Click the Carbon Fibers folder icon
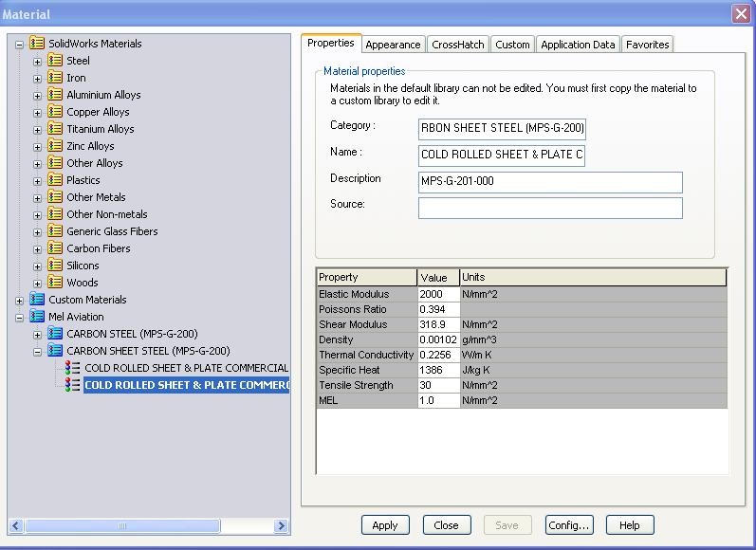This screenshot has width=756, height=550. (x=55, y=248)
